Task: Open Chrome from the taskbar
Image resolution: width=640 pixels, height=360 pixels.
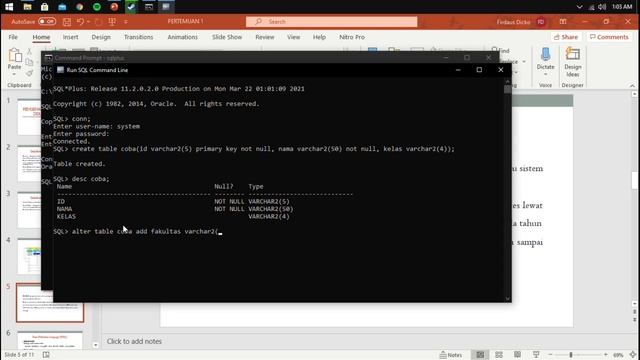Action: [x=80, y=7]
